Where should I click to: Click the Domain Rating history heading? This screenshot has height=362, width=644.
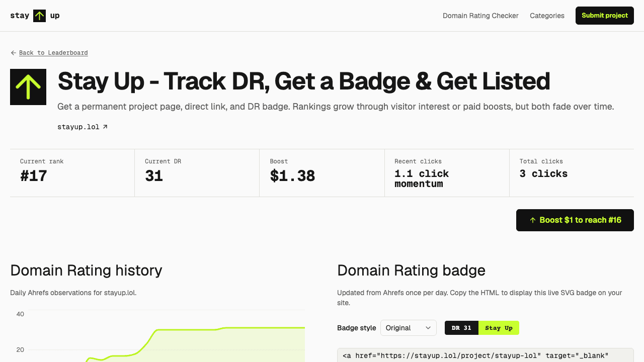pos(86,270)
